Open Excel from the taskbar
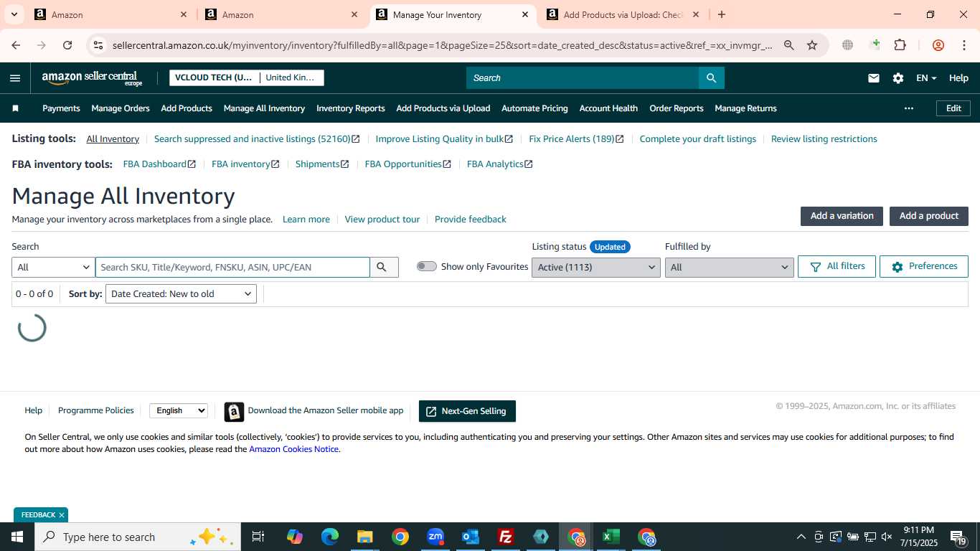The image size is (980, 551). tap(611, 537)
